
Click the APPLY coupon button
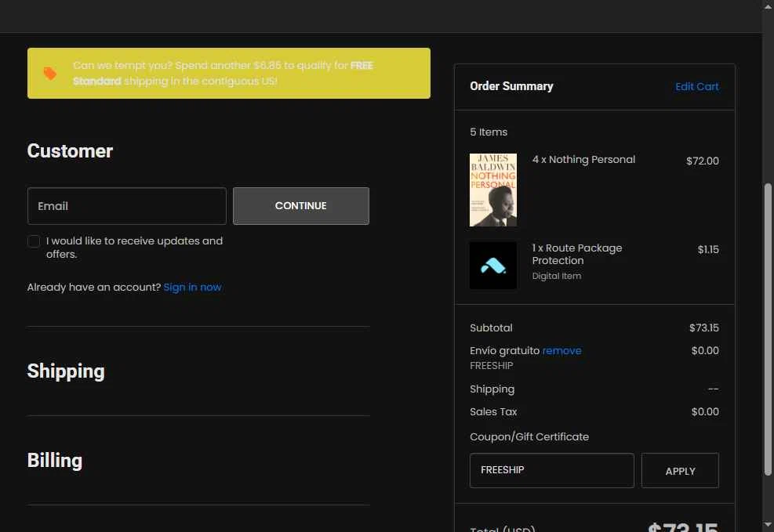[x=680, y=470]
